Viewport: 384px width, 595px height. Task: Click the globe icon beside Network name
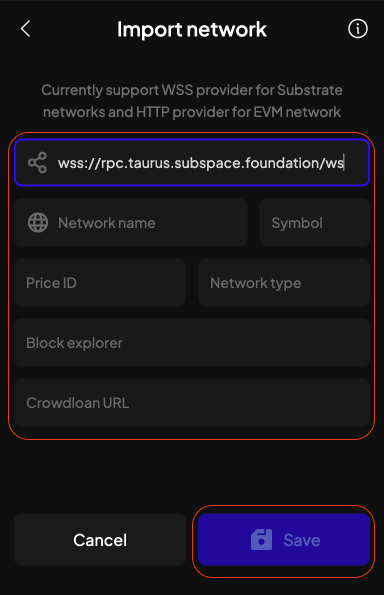tap(38, 223)
